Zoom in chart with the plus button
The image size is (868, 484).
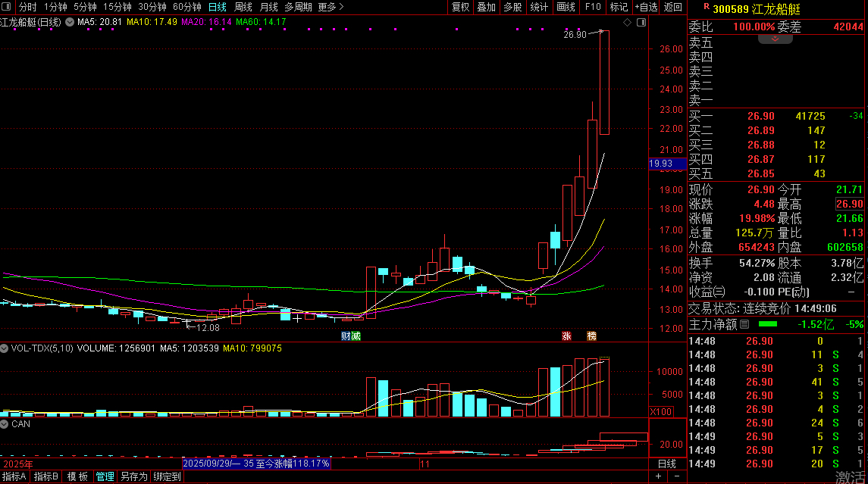click(658, 476)
